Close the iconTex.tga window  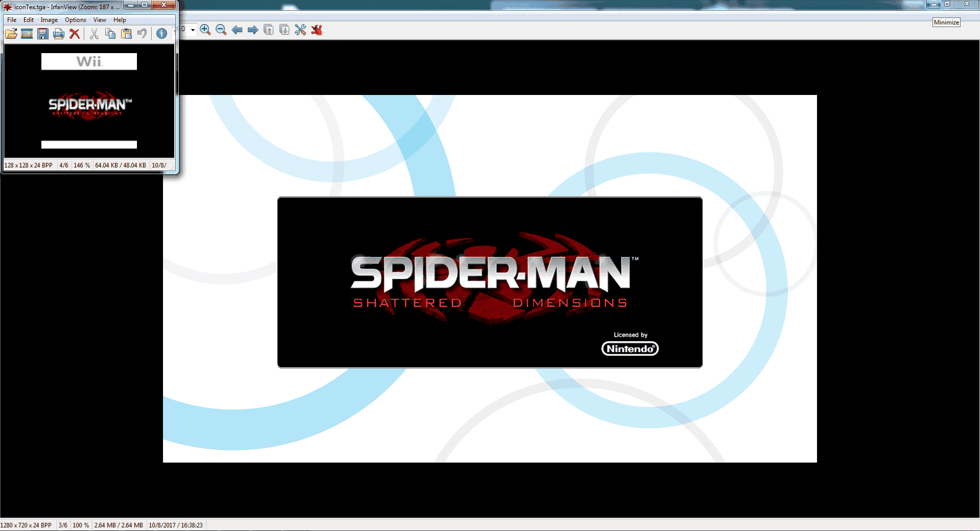click(164, 5)
